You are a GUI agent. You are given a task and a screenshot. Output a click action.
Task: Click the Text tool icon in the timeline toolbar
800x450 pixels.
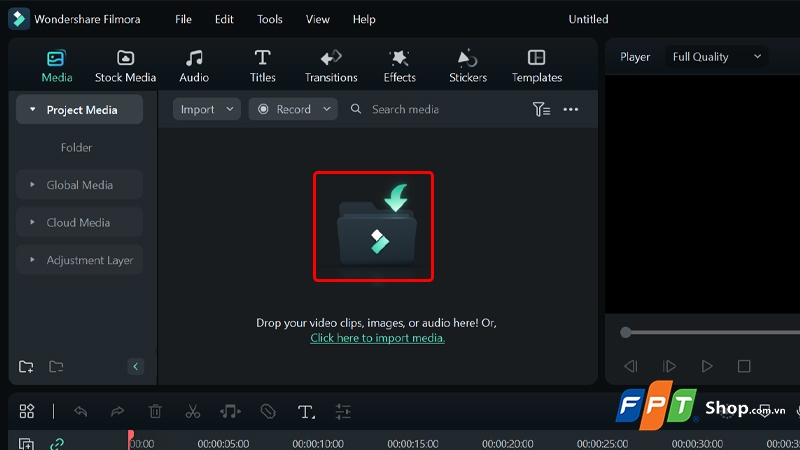306,411
